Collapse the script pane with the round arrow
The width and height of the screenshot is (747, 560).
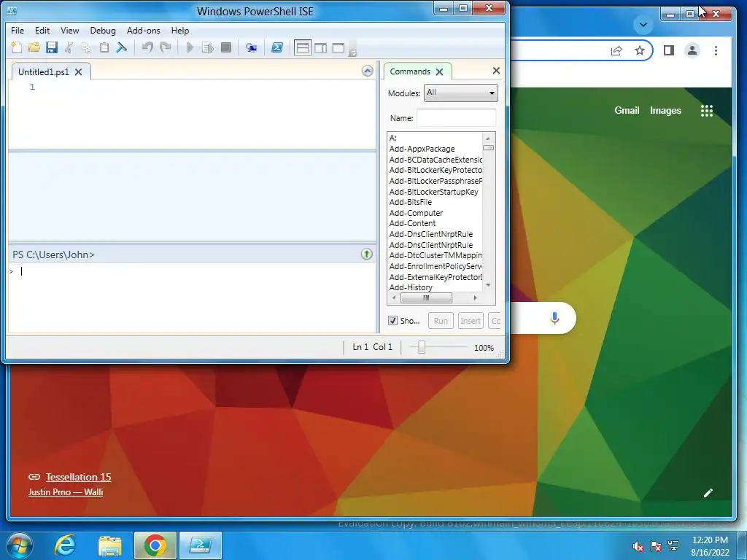[368, 71]
